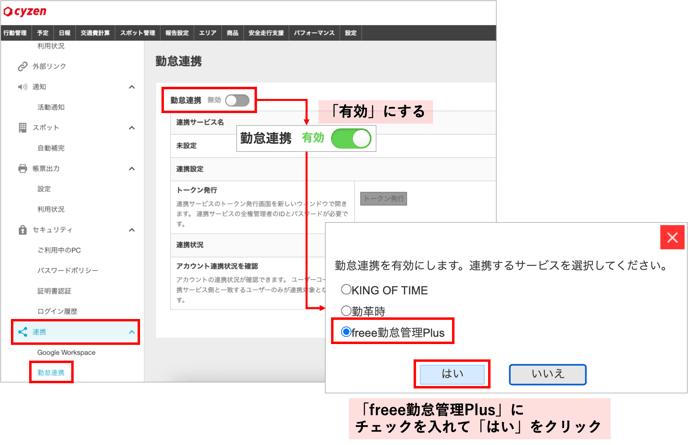Image resolution: width=688 pixels, height=445 pixels.
Task: Open 証明書認証 in sidebar
Action: point(54,291)
